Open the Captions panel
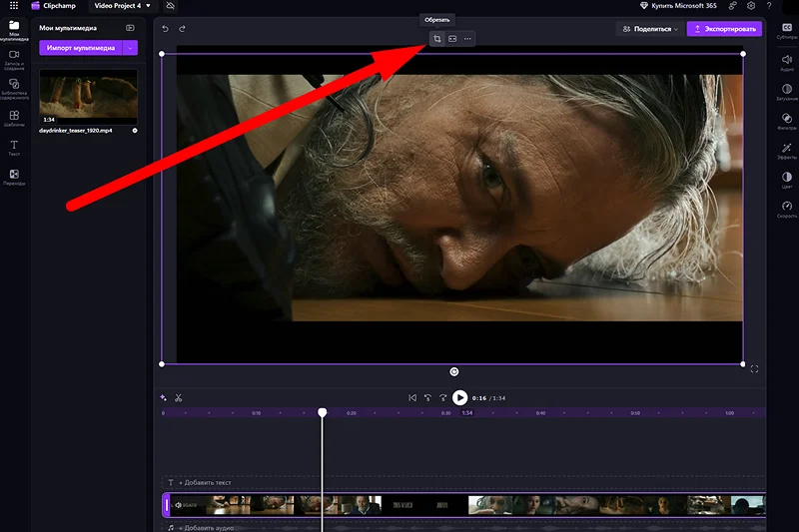Viewport: 799px width, 532px height. click(787, 31)
